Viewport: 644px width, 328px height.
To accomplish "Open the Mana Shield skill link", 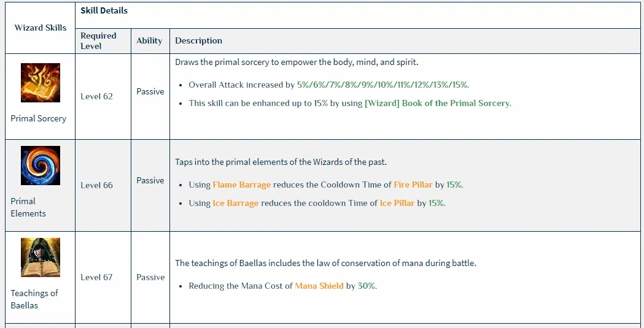I will tap(319, 286).
